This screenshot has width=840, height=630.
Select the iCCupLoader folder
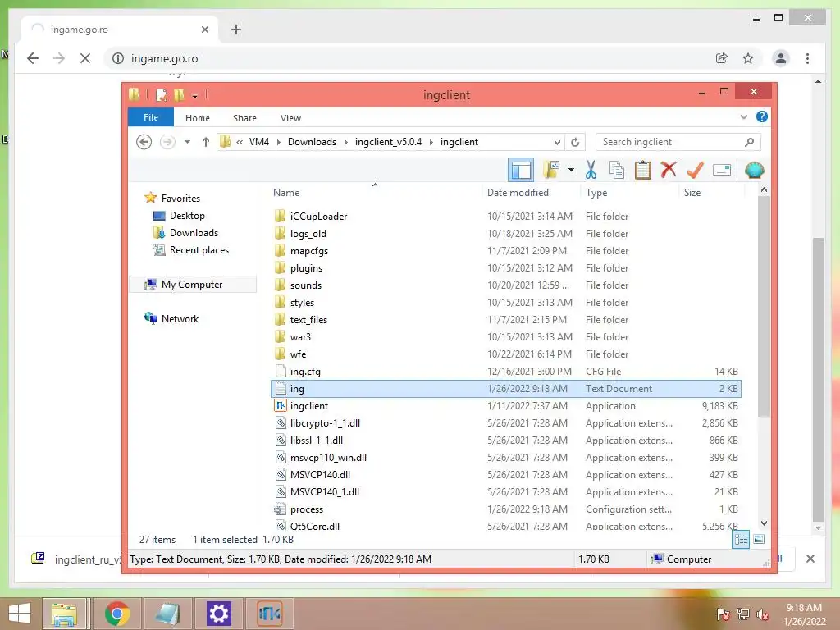tap(505, 217)
